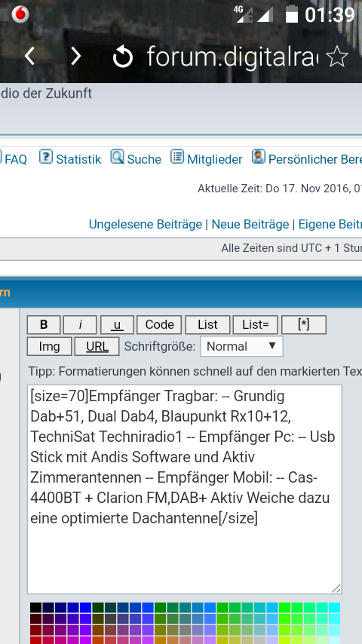This screenshot has width=362, height=644.
Task: Tap the battery status icon
Action: click(x=292, y=14)
